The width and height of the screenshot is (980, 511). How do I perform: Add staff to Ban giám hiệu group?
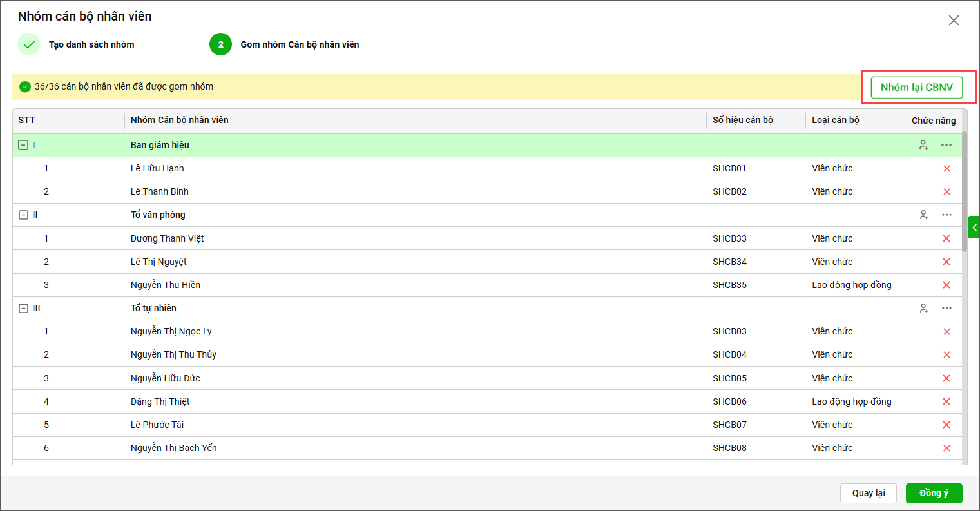pyautogui.click(x=923, y=145)
